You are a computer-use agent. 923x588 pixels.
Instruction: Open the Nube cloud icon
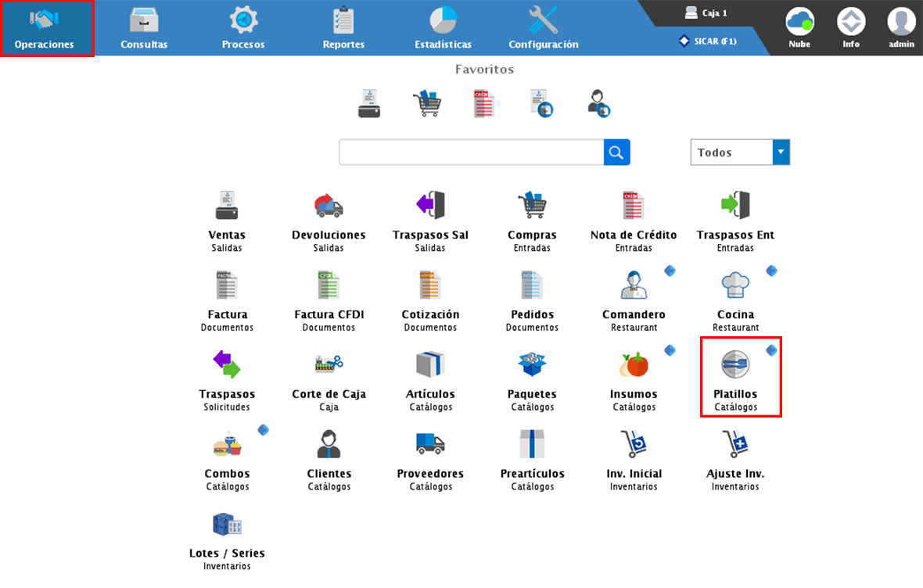coord(799,27)
